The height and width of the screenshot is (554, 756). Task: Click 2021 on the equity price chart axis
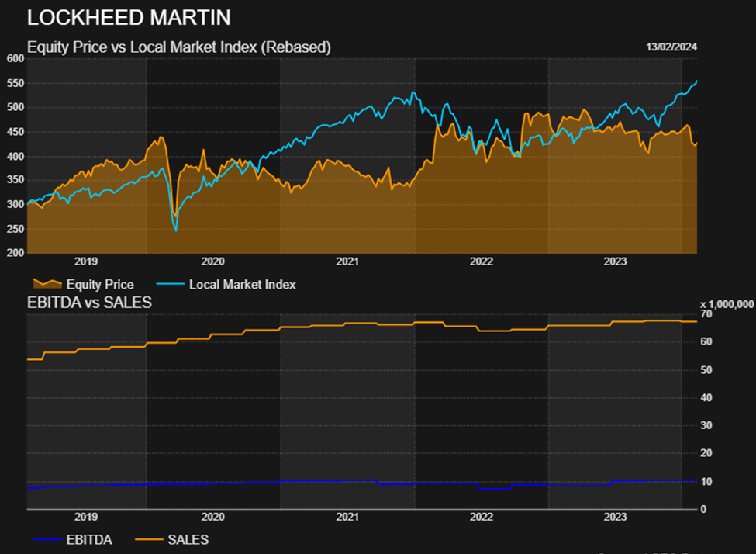tap(347, 261)
